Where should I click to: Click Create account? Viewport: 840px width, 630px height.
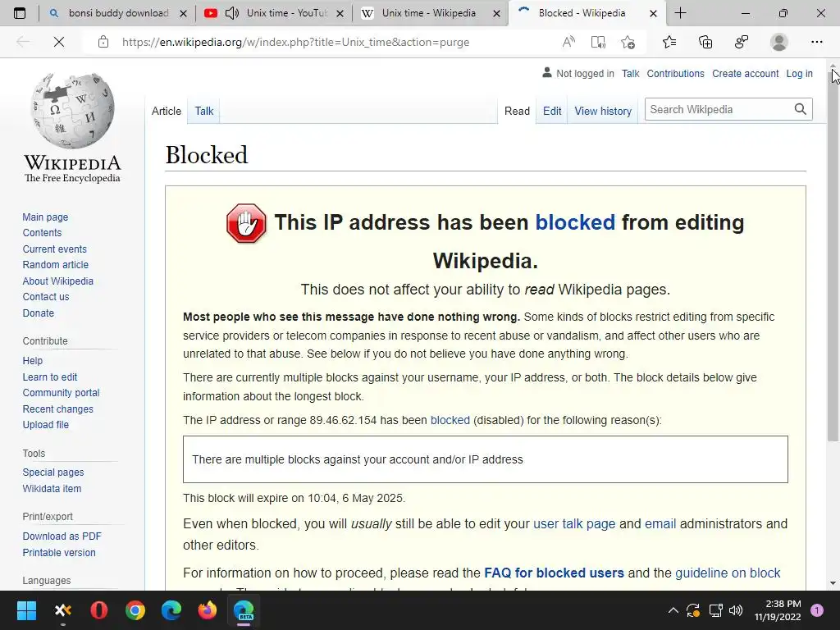point(745,74)
